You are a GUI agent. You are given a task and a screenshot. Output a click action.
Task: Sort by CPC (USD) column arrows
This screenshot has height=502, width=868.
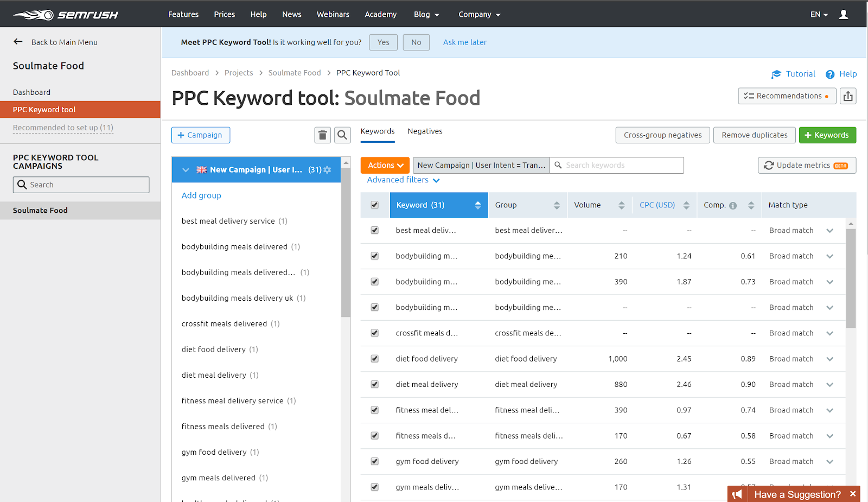coord(686,205)
